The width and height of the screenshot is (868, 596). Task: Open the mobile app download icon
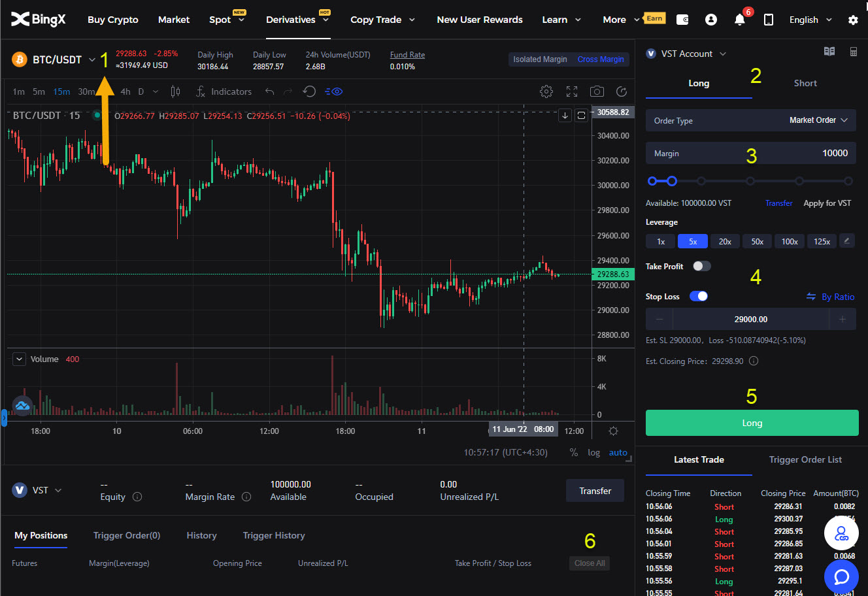point(769,20)
